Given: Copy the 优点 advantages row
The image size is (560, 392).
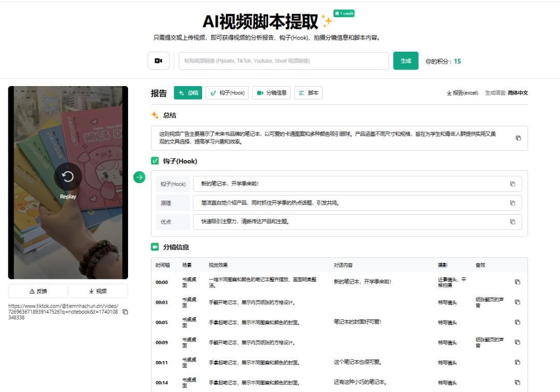Looking at the screenshot, I should pyautogui.click(x=513, y=222).
